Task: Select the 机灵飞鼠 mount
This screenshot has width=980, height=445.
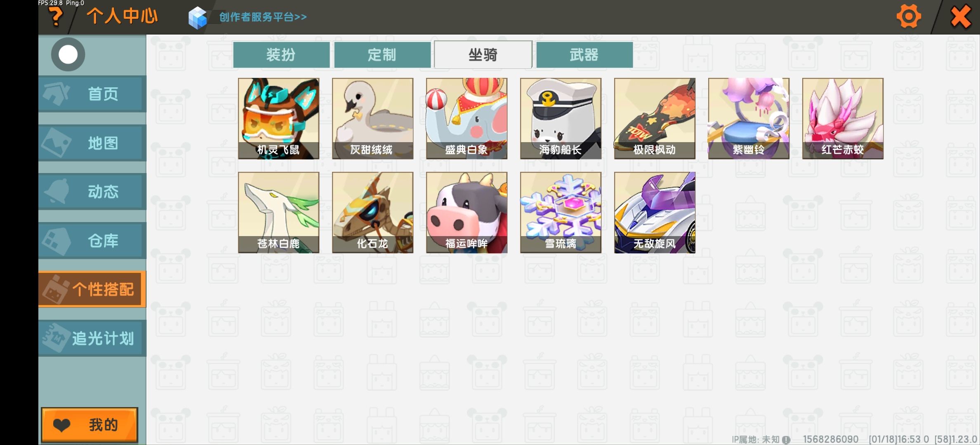Action: click(278, 119)
